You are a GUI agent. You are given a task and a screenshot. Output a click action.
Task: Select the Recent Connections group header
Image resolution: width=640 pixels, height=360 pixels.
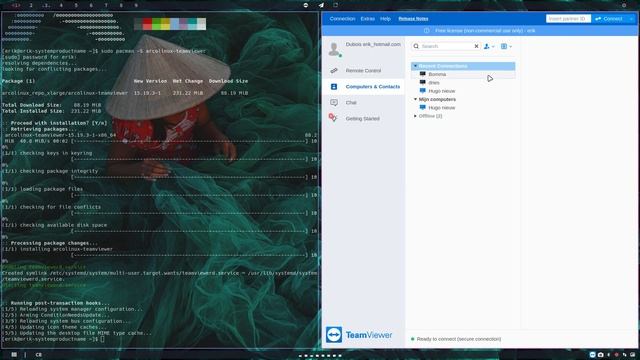[x=463, y=66]
